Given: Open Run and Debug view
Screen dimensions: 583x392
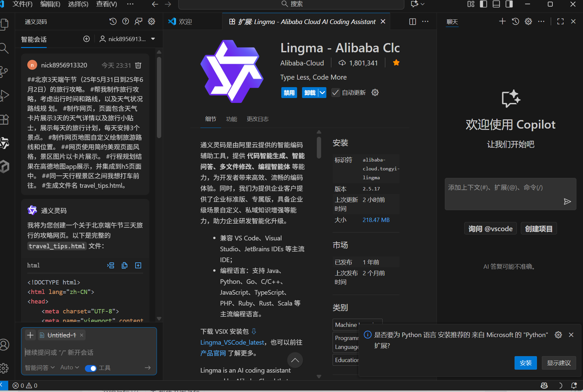Looking at the screenshot, I should click(x=4, y=96).
